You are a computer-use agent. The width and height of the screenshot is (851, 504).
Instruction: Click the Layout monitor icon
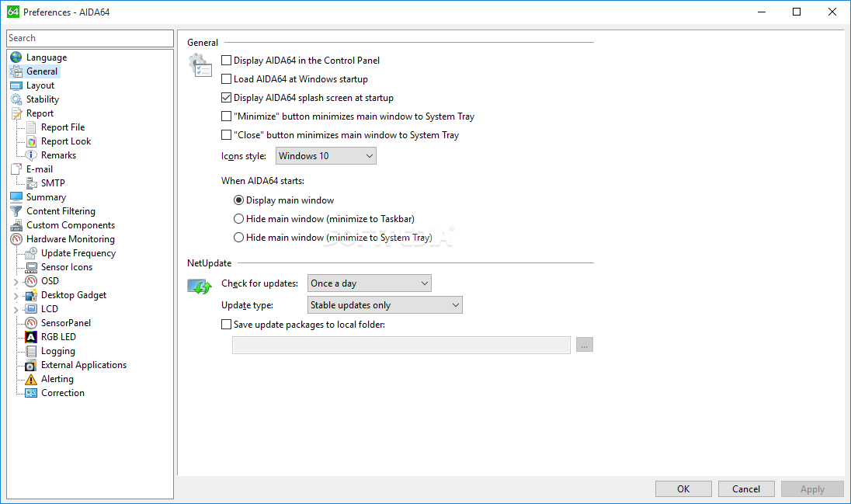tap(16, 85)
